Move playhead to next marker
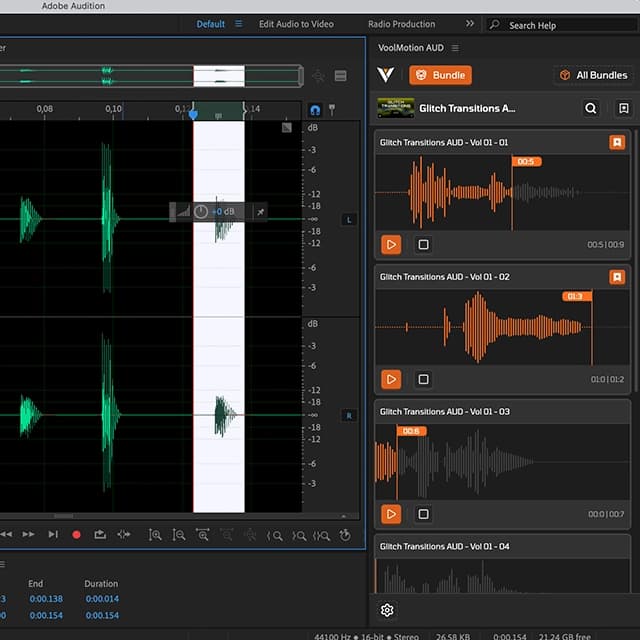Viewport: 640px width, 640px height. pyautogui.click(x=53, y=534)
